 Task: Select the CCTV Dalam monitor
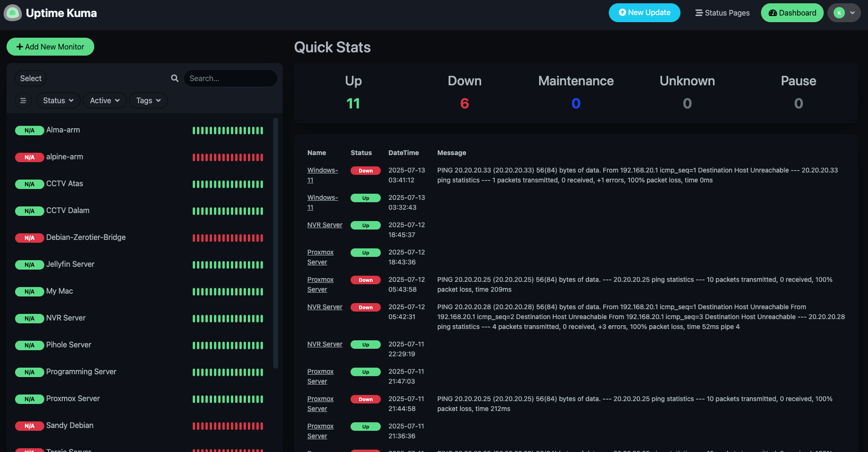(139, 211)
